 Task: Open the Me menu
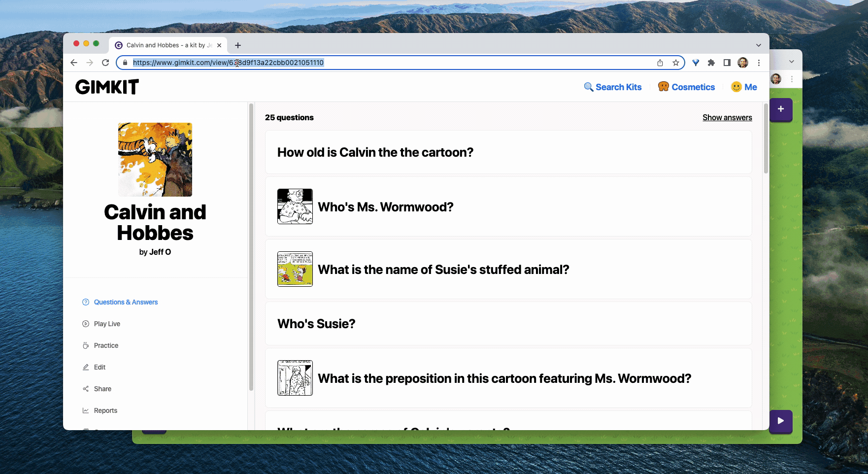coord(744,87)
